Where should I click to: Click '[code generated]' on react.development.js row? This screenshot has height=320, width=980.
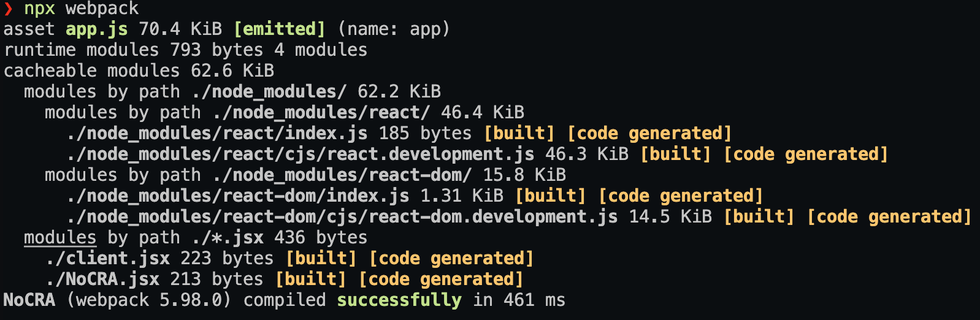pyautogui.click(x=806, y=154)
